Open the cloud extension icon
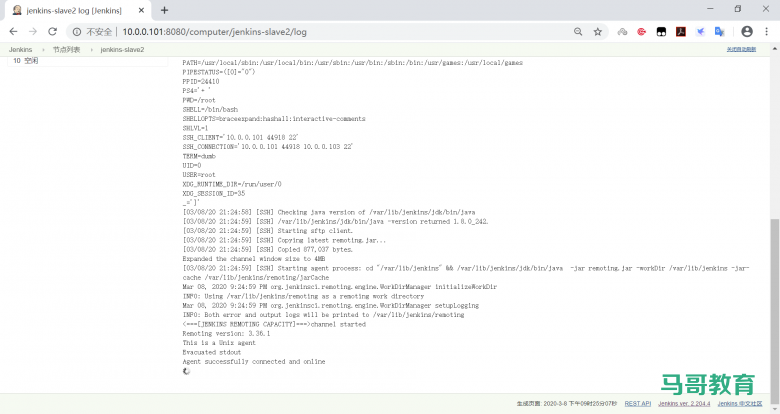780x414 pixels. coord(622,31)
